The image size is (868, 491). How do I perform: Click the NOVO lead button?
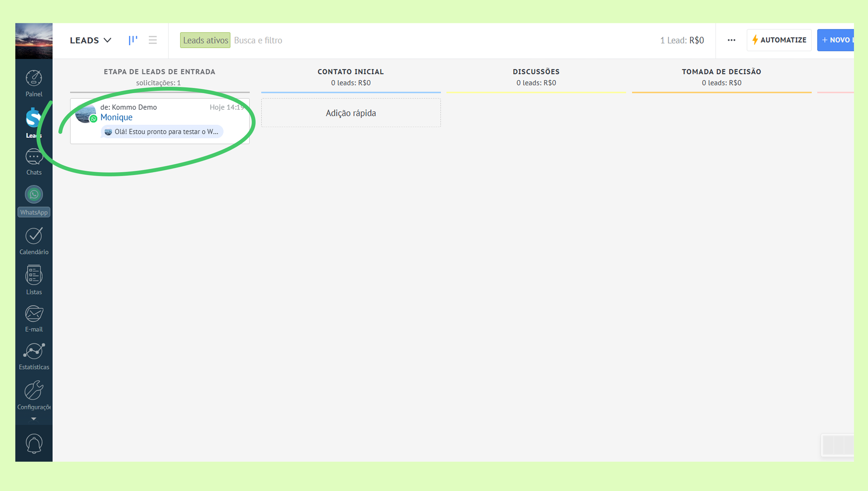tap(835, 40)
